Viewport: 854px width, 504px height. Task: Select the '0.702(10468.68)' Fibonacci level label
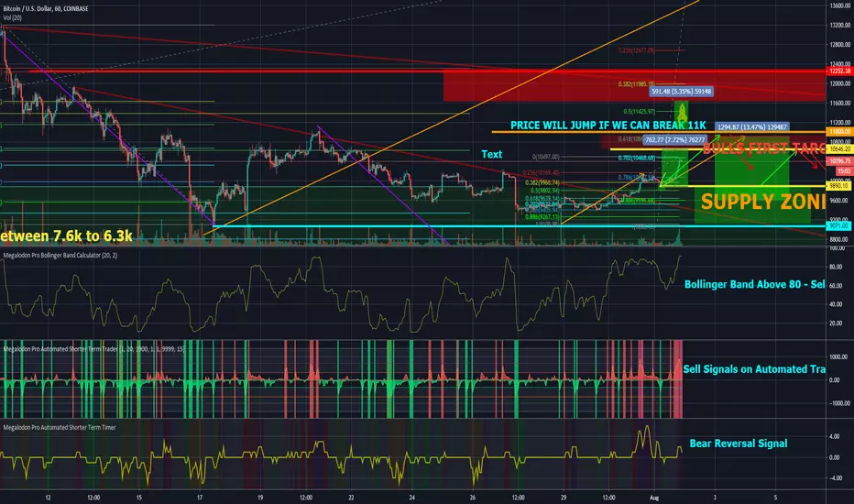pos(636,158)
